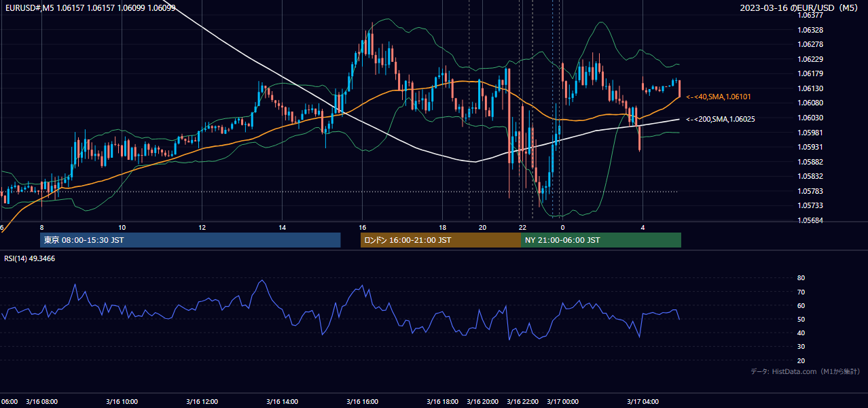Screen dimensions: 868x408
Task: Click the 1.05931 price axis label
Action: tap(810, 148)
